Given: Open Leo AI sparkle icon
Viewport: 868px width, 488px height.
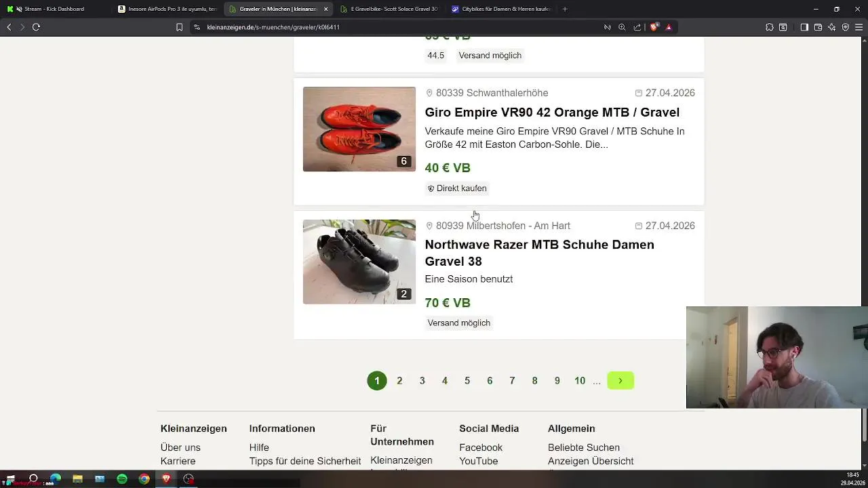Looking at the screenshot, I should click(x=831, y=27).
